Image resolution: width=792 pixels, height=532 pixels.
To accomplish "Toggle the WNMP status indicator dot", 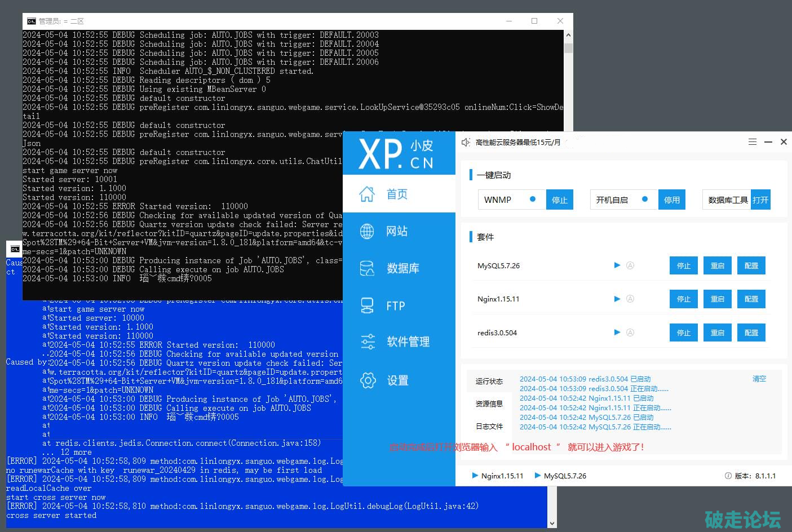I will (533, 200).
